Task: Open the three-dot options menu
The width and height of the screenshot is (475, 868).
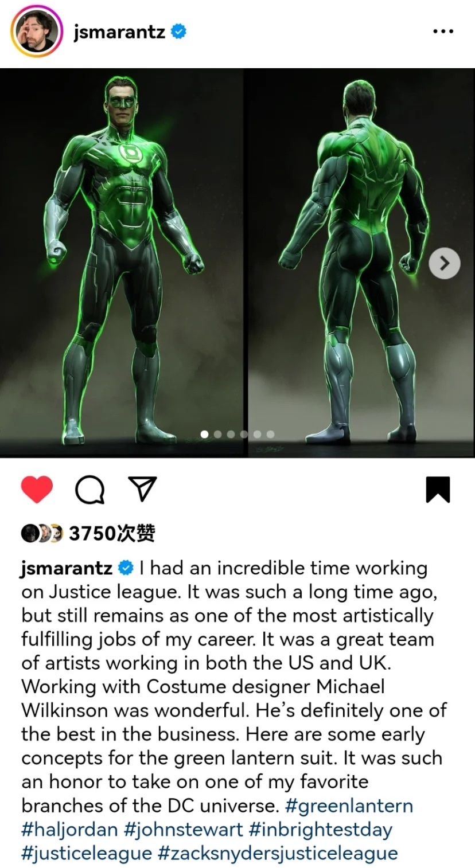Action: tap(443, 32)
